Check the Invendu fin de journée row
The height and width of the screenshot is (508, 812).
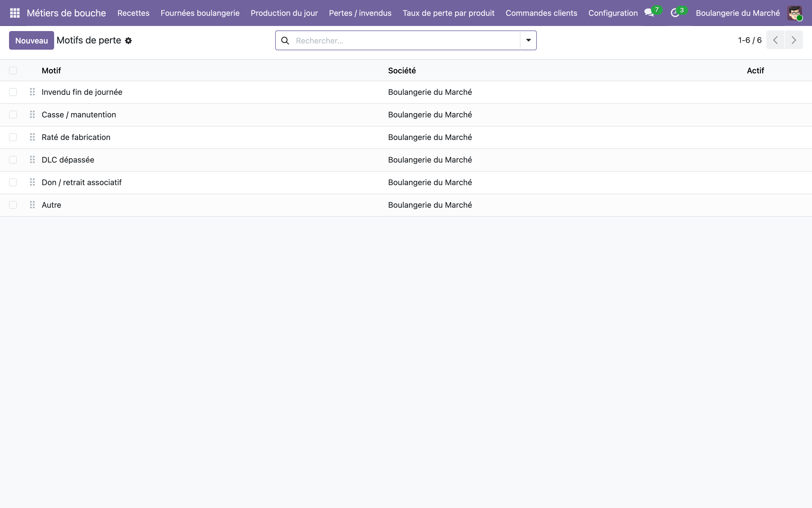coord(13,92)
